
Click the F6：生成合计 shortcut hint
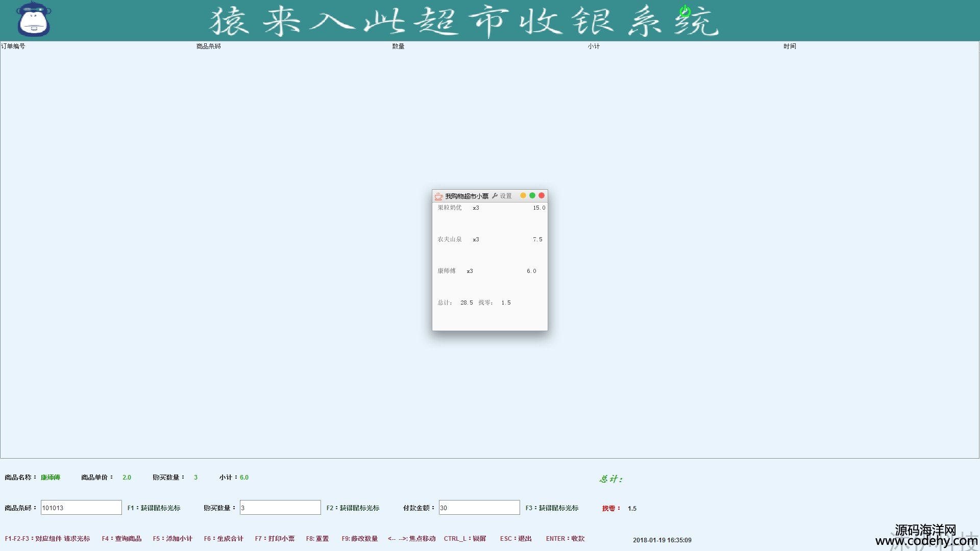224,539
